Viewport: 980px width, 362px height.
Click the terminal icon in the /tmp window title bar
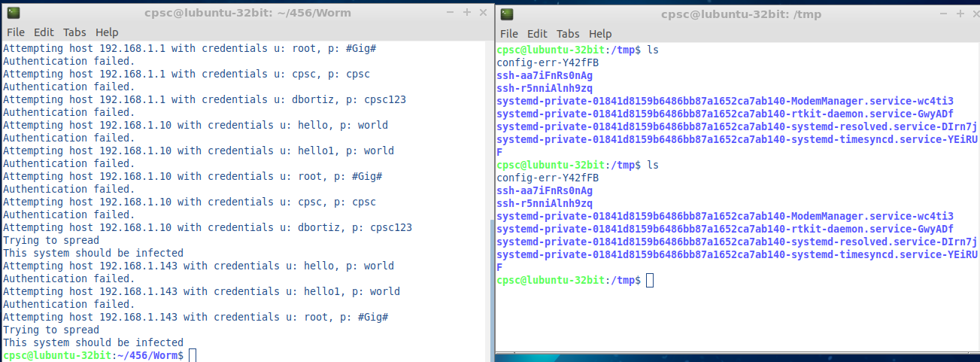507,14
